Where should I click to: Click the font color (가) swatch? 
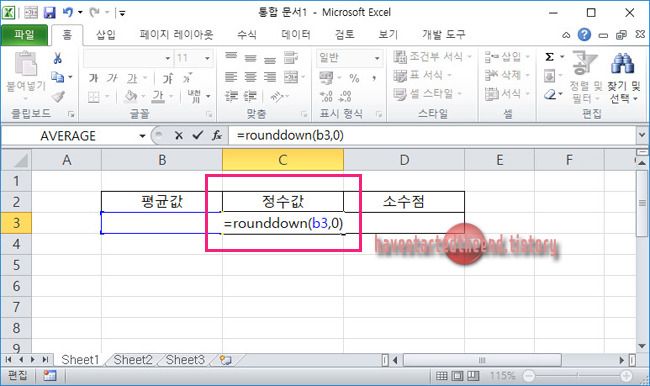click(158, 97)
